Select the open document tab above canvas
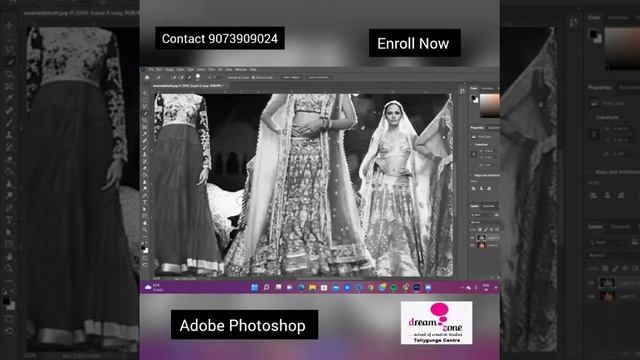 pyautogui.click(x=188, y=86)
